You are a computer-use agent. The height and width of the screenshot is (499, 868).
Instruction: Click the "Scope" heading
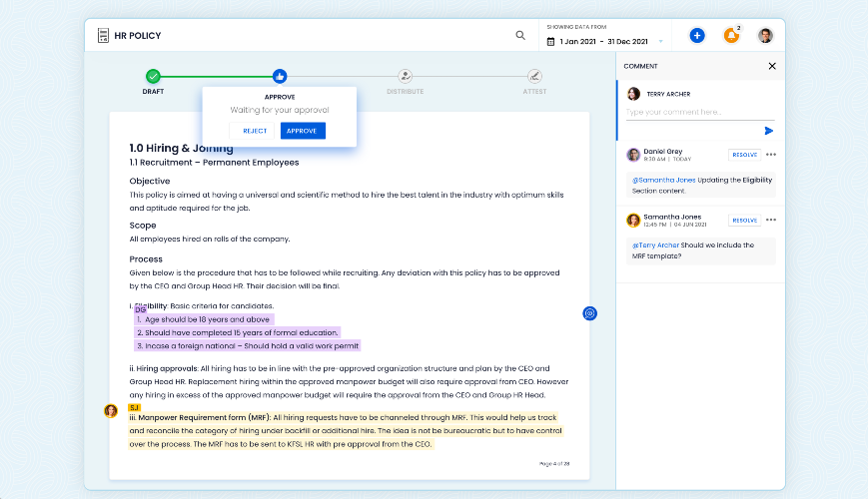(143, 226)
